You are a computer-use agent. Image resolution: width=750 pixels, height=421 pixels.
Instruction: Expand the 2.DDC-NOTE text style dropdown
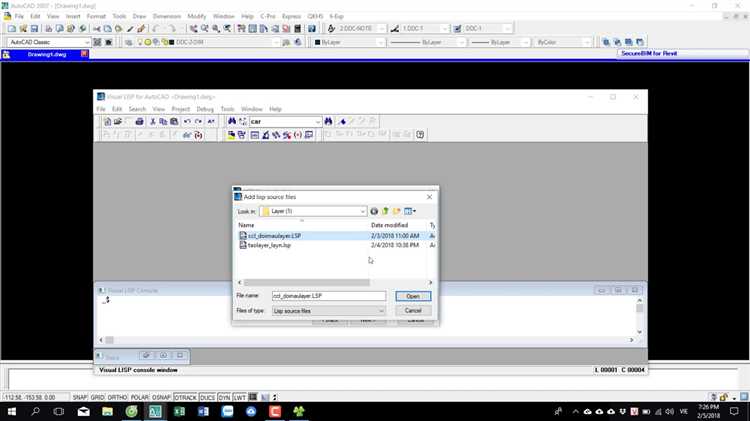(x=382, y=29)
